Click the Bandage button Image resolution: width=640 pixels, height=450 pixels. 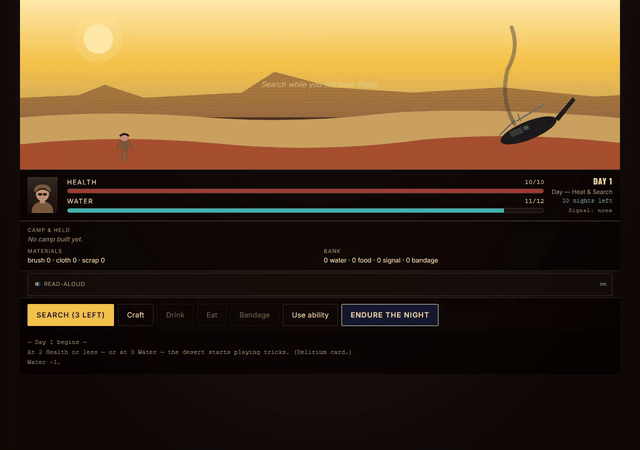255,315
